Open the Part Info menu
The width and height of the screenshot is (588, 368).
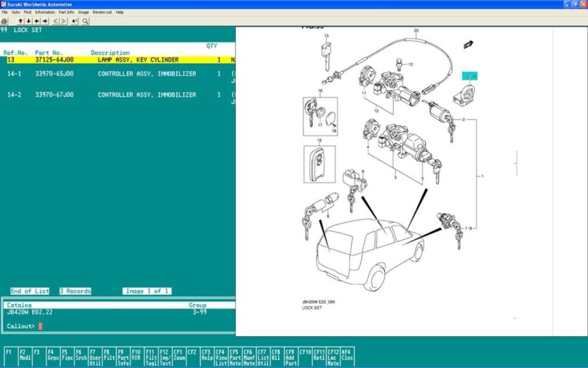66,12
